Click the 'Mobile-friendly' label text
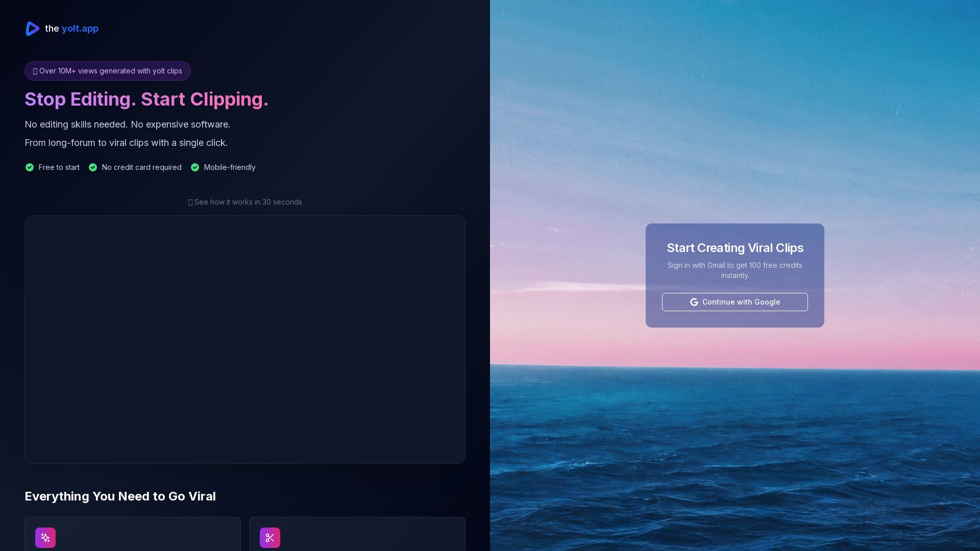The height and width of the screenshot is (551, 980). point(230,167)
